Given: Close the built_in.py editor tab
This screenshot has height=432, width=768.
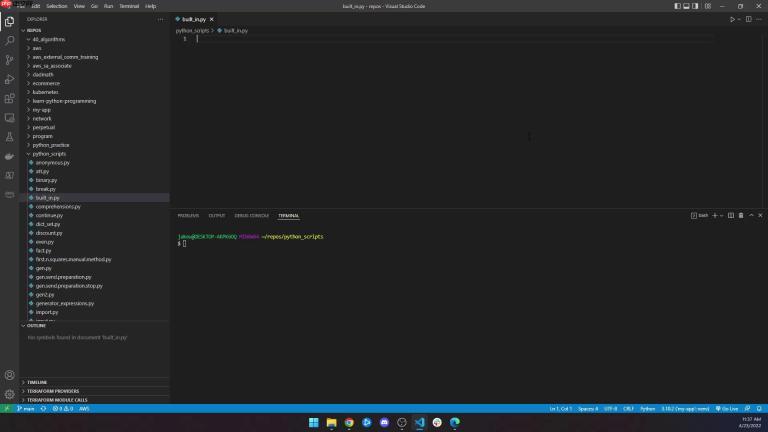Looking at the screenshot, I should pos(212,20).
